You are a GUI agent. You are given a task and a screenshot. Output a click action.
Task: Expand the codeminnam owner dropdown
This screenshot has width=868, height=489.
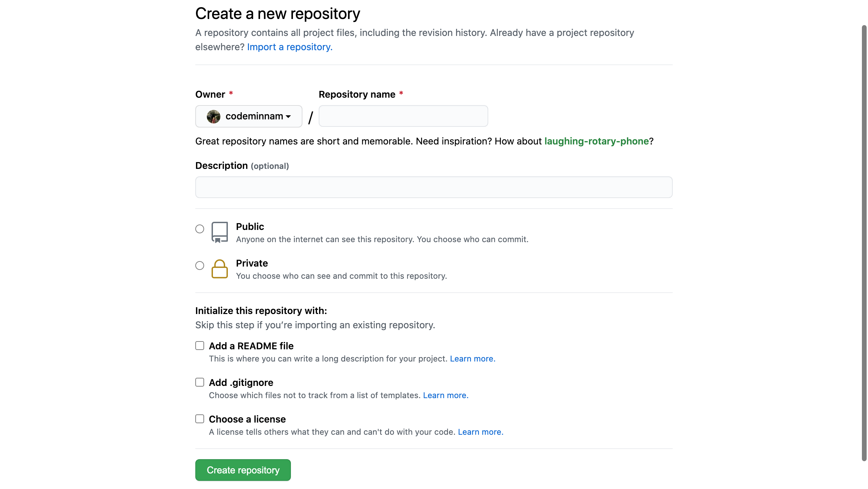click(249, 116)
